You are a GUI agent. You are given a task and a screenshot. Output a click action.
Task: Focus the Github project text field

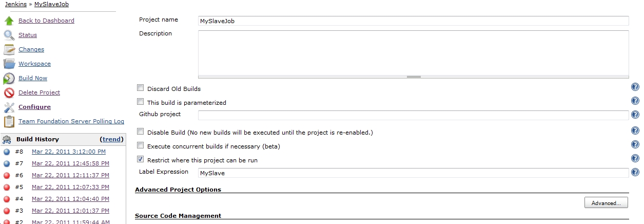tap(413, 115)
